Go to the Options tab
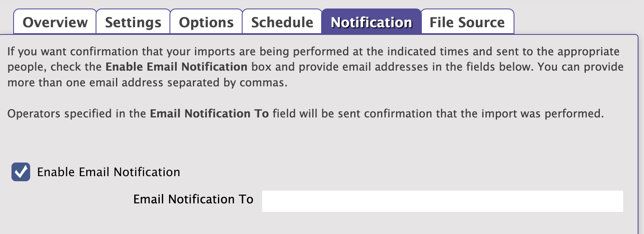644x234 pixels. coord(206,22)
